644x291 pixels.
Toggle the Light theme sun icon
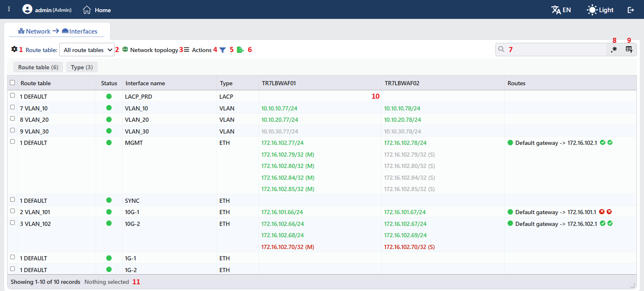point(592,10)
